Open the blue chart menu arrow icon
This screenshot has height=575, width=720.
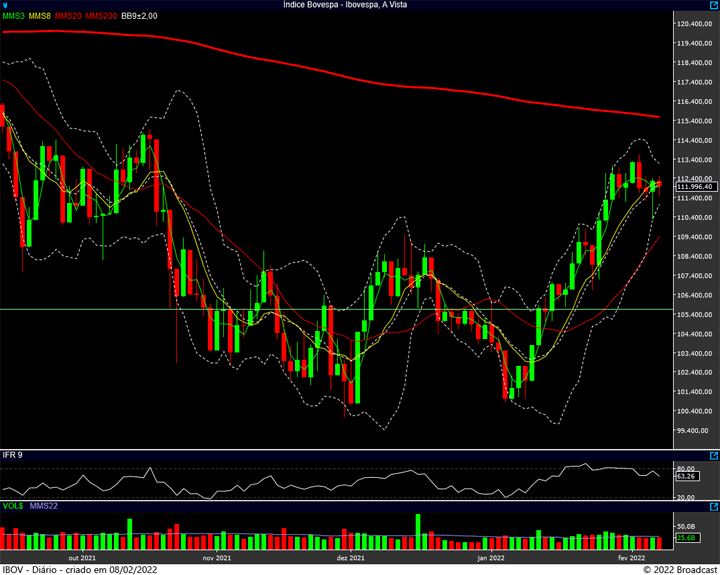5,5
